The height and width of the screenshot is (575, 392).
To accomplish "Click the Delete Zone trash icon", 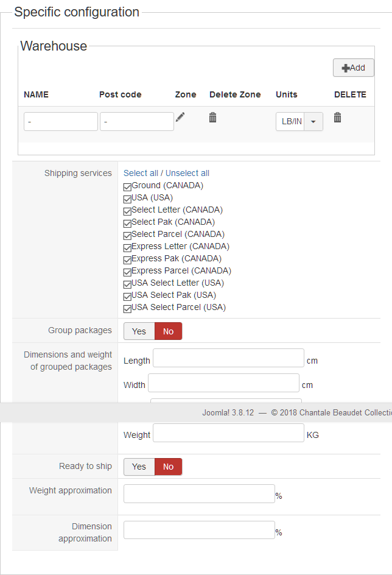I will [x=212, y=117].
